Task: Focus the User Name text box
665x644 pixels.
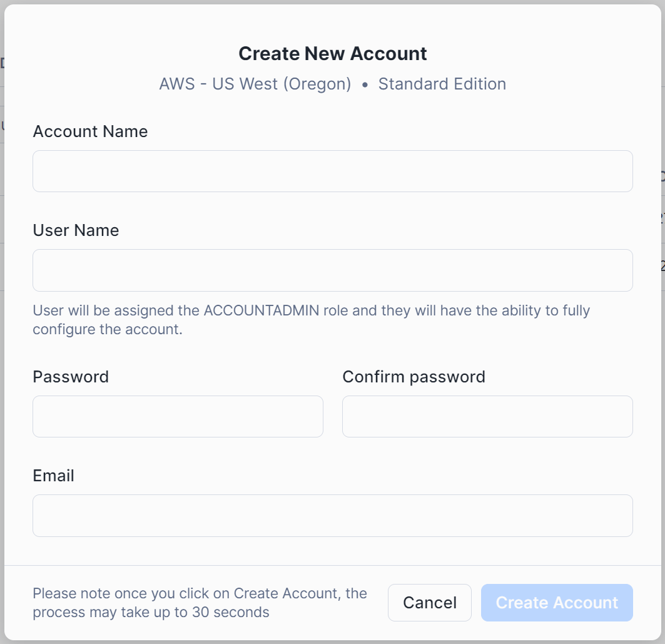Action: pyautogui.click(x=332, y=270)
